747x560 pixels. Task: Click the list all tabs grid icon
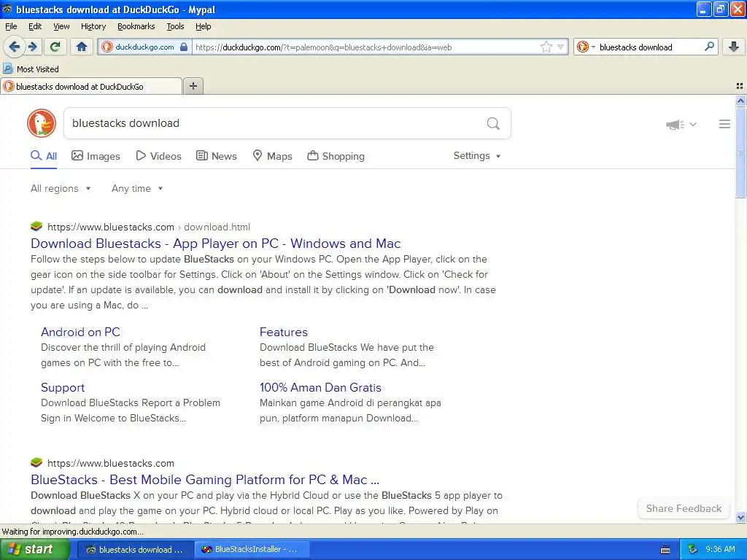740,86
